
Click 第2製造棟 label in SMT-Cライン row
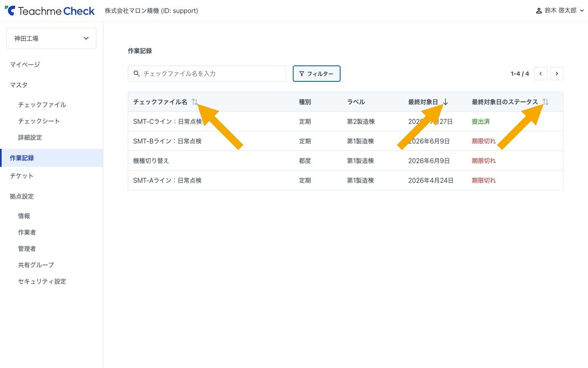[361, 121]
